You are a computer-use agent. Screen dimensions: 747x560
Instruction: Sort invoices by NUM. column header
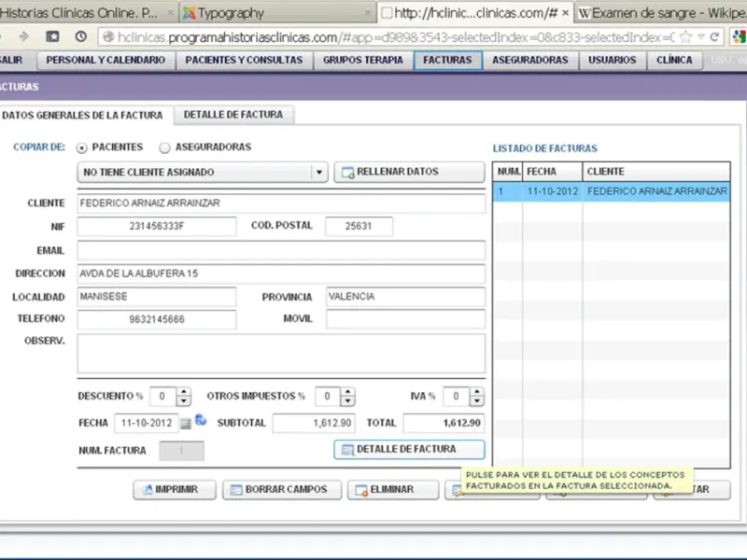click(508, 172)
